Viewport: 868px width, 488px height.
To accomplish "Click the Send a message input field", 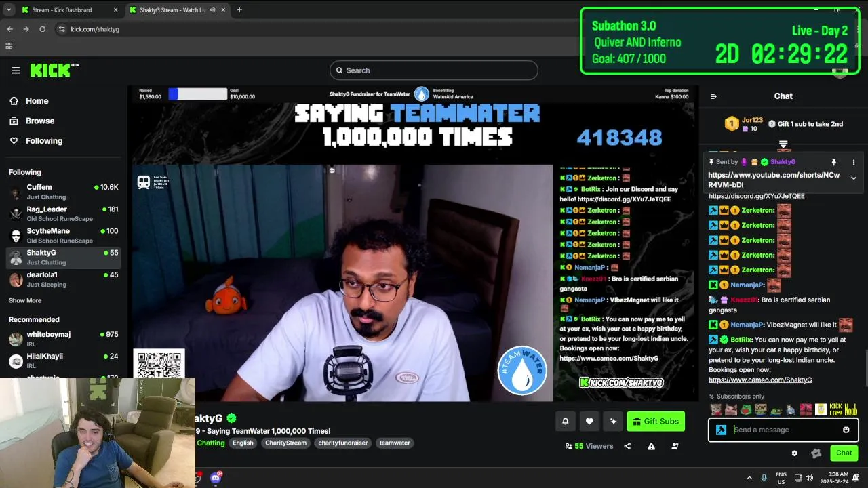I will coord(785,430).
